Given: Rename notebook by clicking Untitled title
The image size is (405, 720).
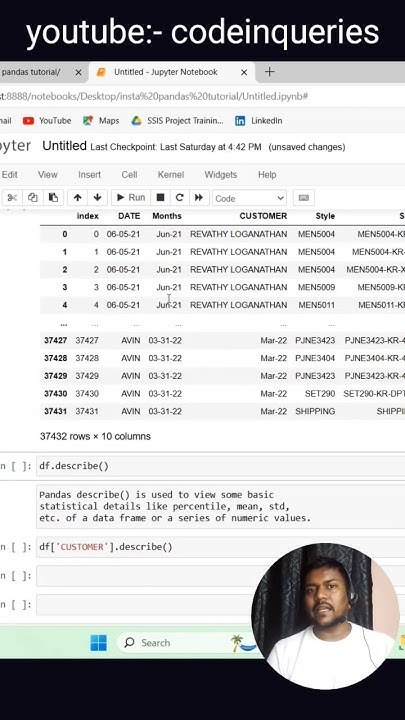Looking at the screenshot, I should click(x=64, y=146).
